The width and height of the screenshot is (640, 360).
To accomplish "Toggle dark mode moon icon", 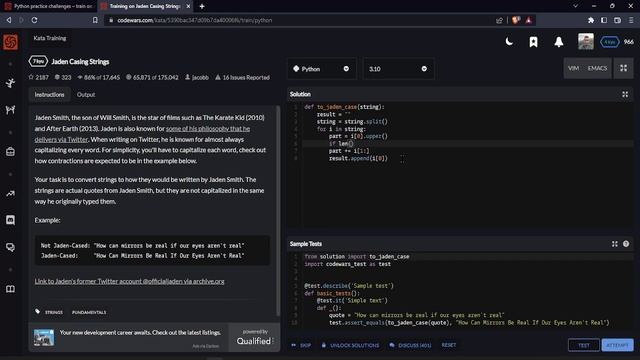I will (x=509, y=42).
